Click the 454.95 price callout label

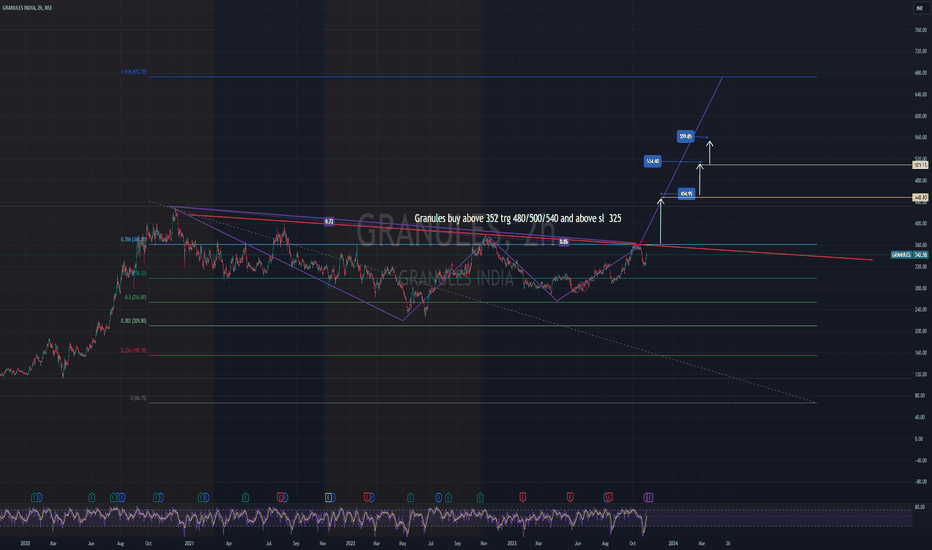pos(686,194)
